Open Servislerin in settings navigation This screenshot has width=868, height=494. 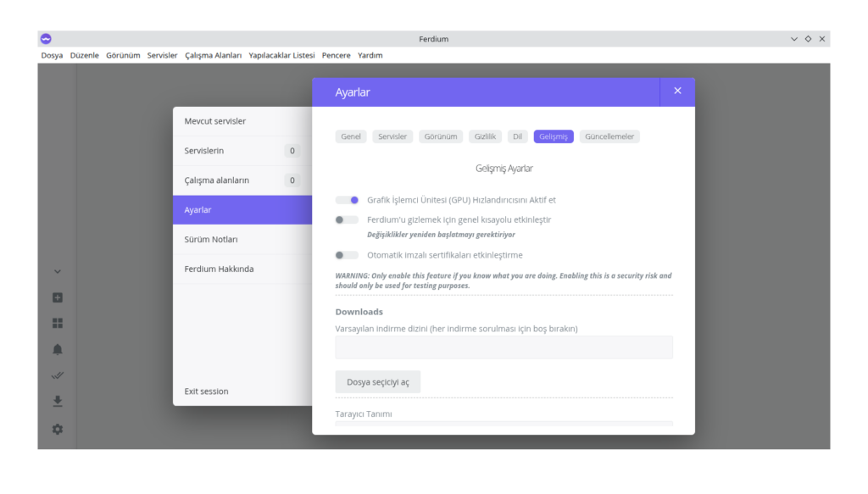242,151
